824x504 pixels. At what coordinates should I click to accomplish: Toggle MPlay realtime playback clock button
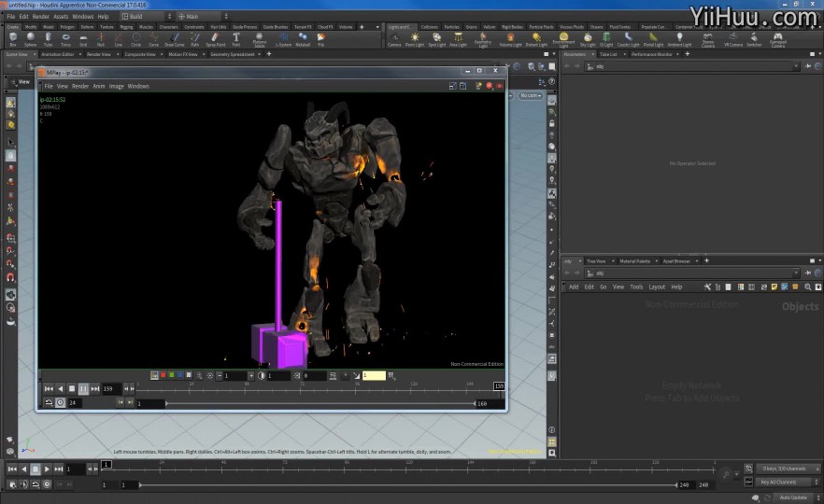pos(61,402)
